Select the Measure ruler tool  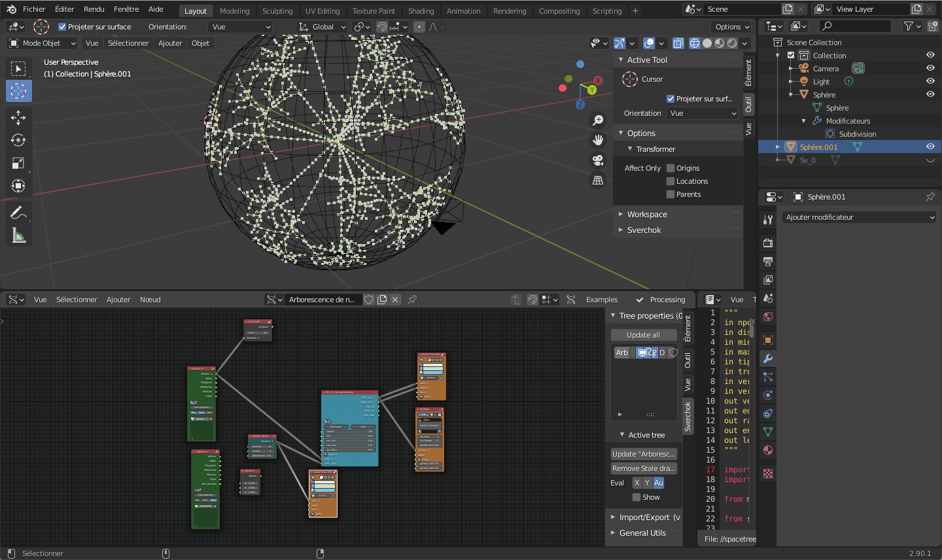click(x=18, y=236)
